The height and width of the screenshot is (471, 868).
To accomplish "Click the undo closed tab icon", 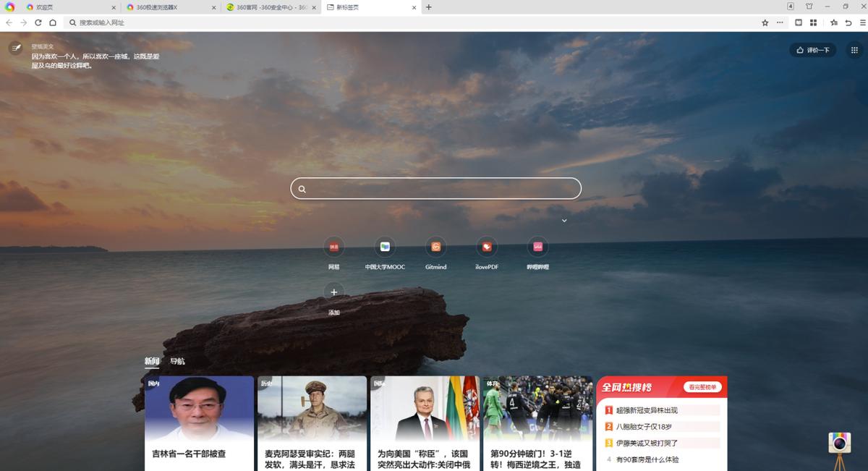I will (848, 22).
